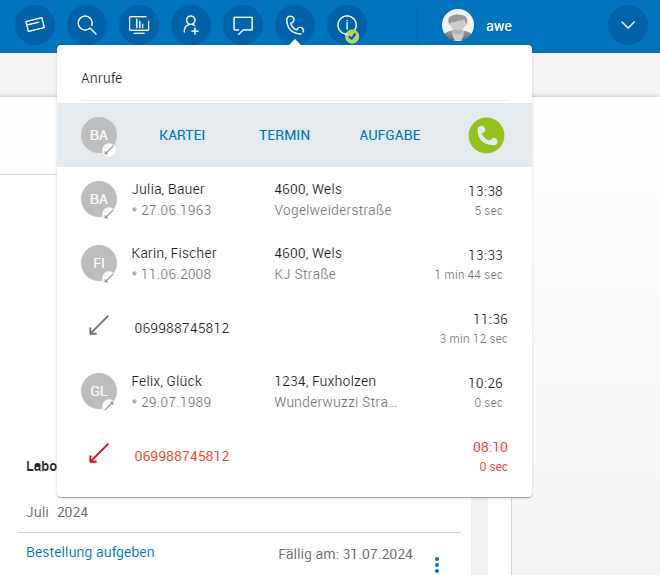Toggle the phone calls panel icon
Screen dimensions: 660x575
[295, 25]
